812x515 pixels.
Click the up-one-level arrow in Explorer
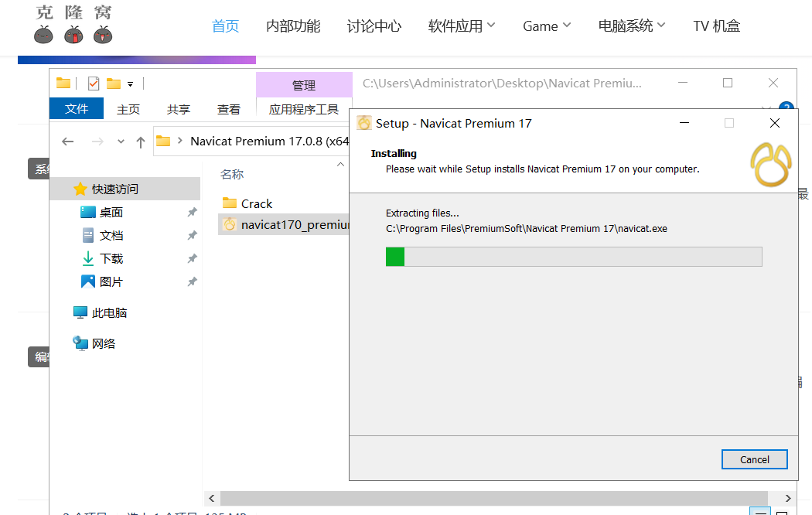tap(140, 142)
